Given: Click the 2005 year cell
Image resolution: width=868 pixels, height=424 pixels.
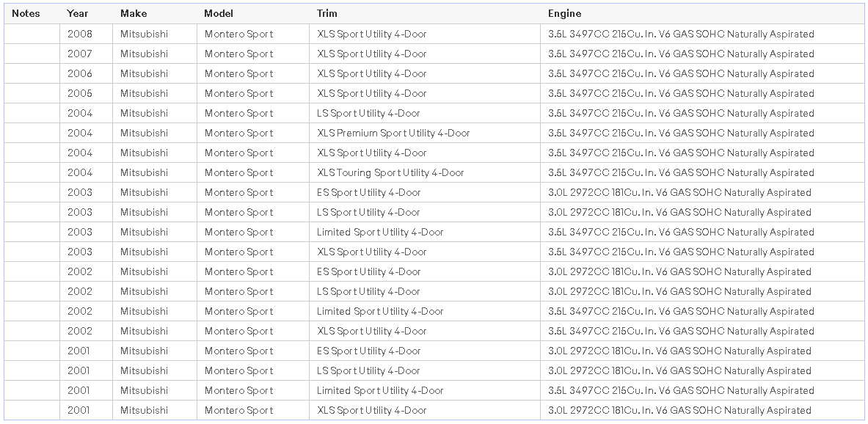Looking at the screenshot, I should (80, 93).
